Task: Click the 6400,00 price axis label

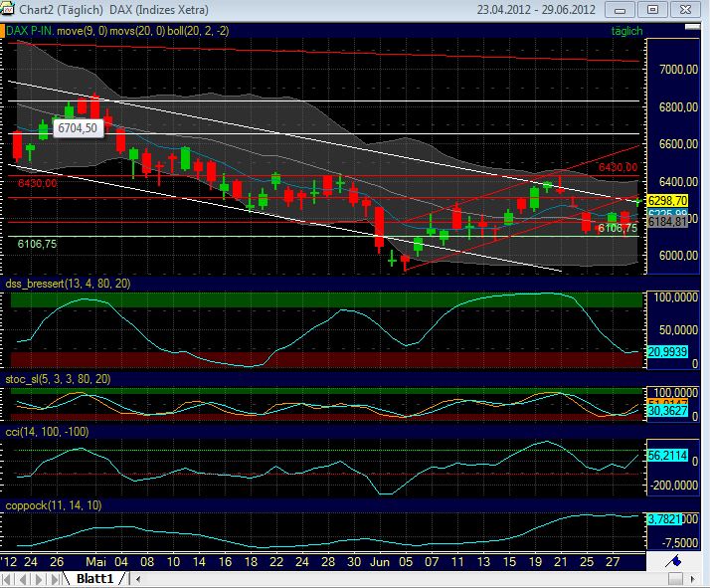Action: pos(678,181)
